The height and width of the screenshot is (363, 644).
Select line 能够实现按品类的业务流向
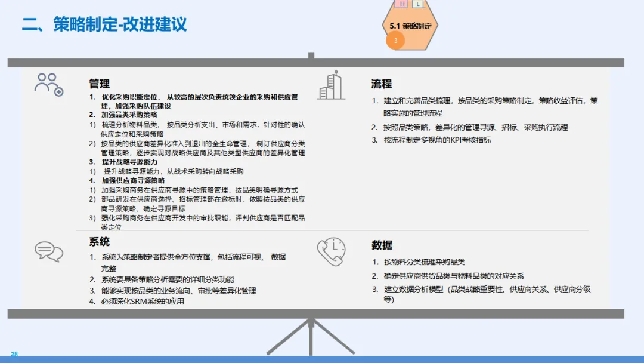point(172,291)
